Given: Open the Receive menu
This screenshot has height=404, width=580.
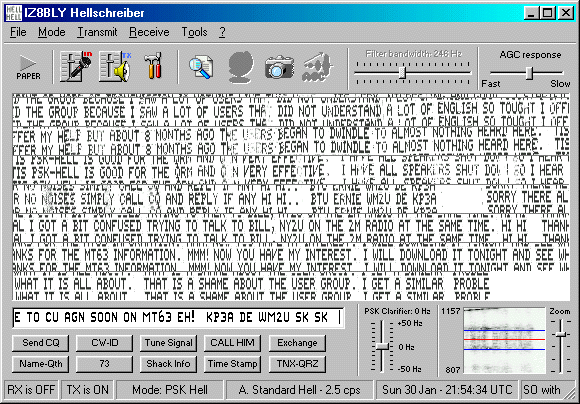Looking at the screenshot, I should click(149, 32).
